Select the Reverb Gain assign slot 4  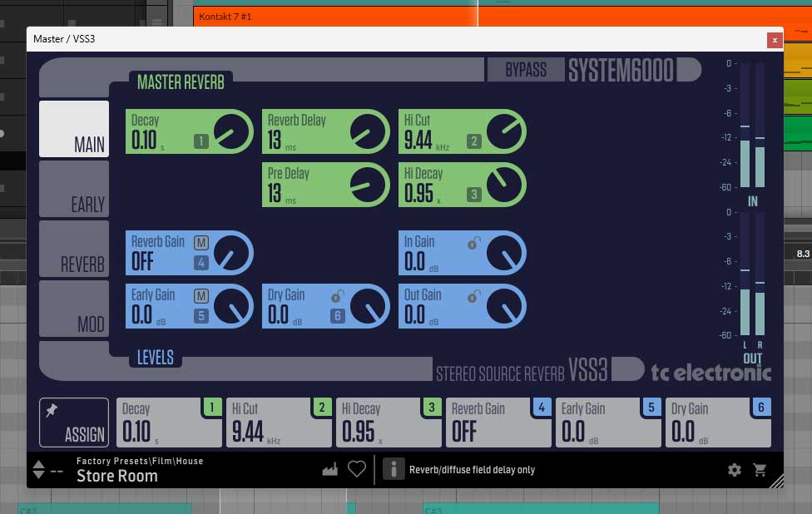pos(498,423)
